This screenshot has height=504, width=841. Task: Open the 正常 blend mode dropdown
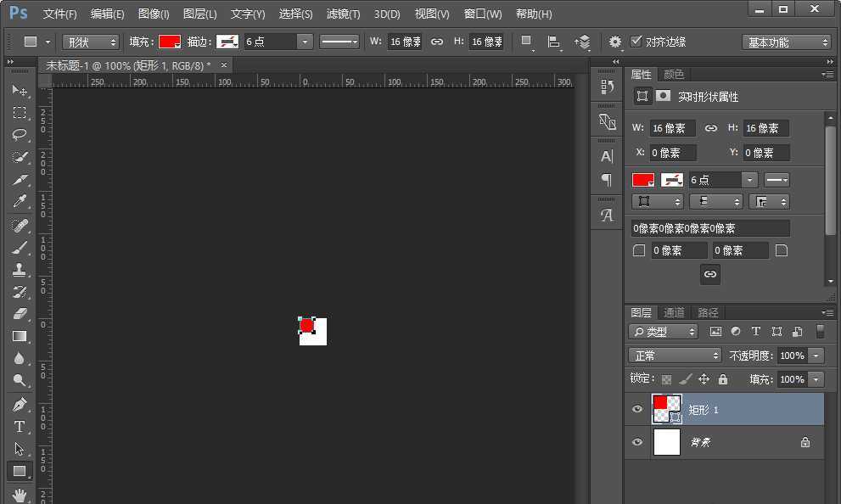(x=675, y=356)
